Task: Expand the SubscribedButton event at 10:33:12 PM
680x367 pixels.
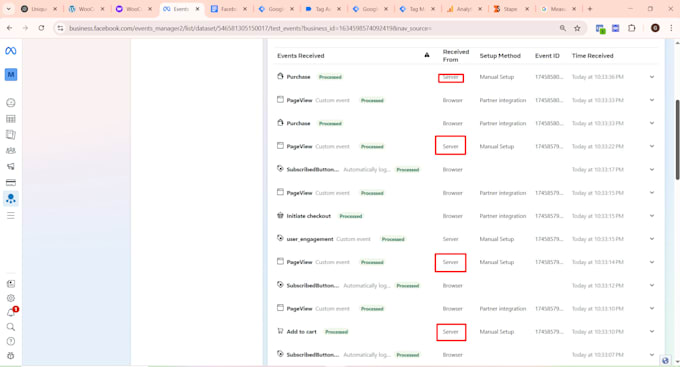Action: 652,285
